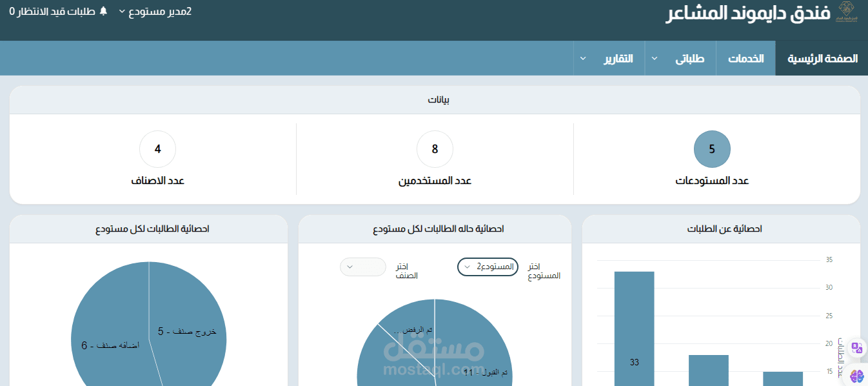Open the المستودع2 warehouse selector
Image resolution: width=868 pixels, height=386 pixels.
(x=488, y=267)
